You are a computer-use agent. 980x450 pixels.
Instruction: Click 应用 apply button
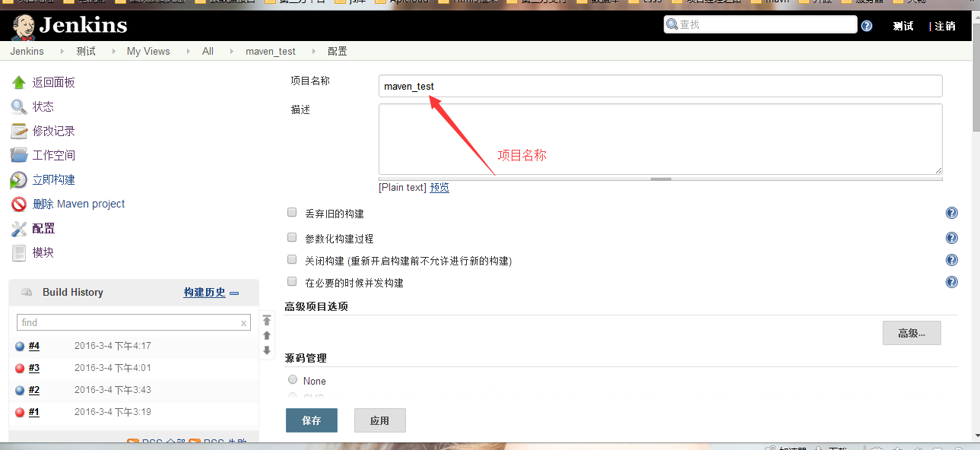[380, 420]
